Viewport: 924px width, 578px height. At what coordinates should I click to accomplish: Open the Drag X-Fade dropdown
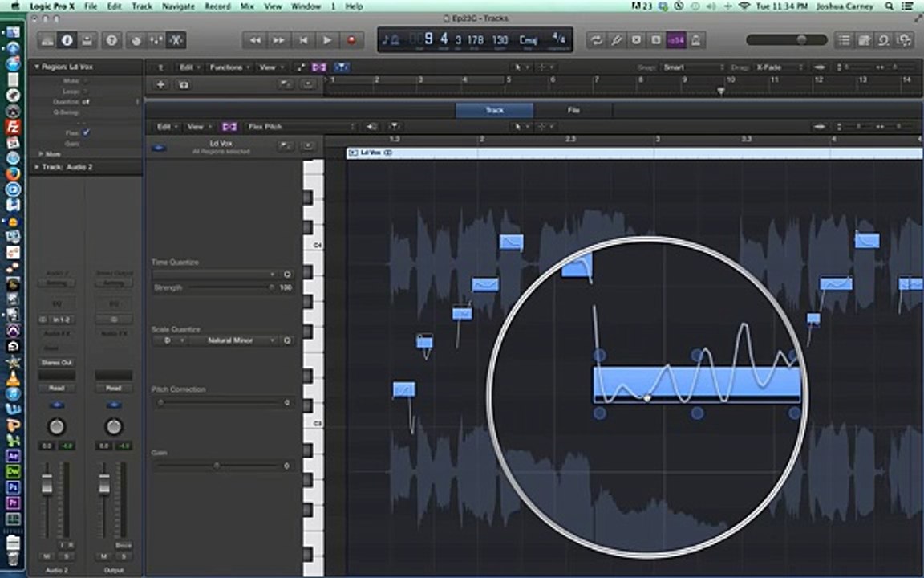pos(779,67)
